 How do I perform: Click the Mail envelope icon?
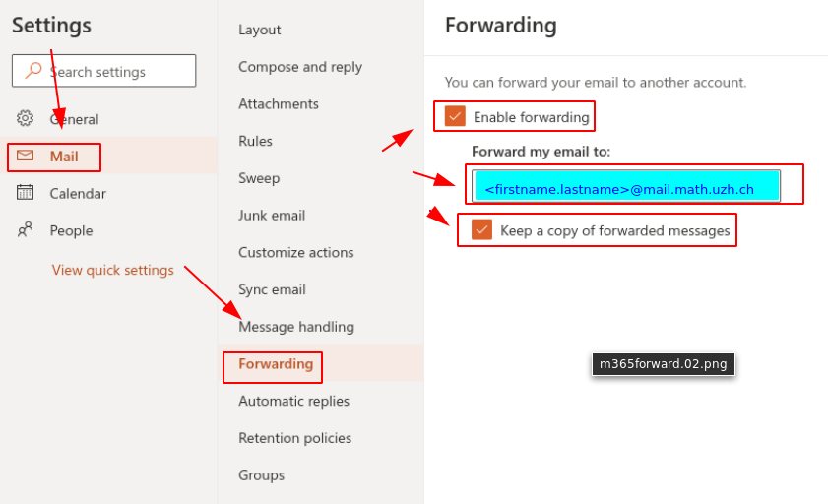(x=26, y=156)
